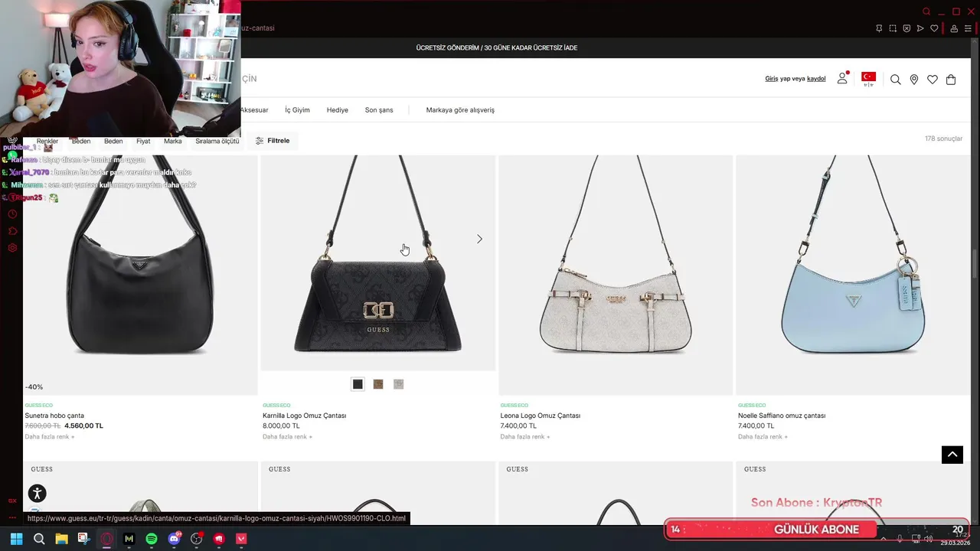Open Leona Logo Omuz Çantası product link
The height and width of the screenshot is (551, 980).
pyautogui.click(x=541, y=416)
